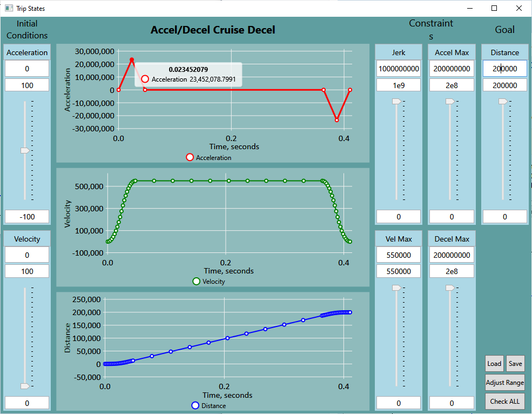
Task: Click the Trip States window title icon
Action: click(9, 8)
